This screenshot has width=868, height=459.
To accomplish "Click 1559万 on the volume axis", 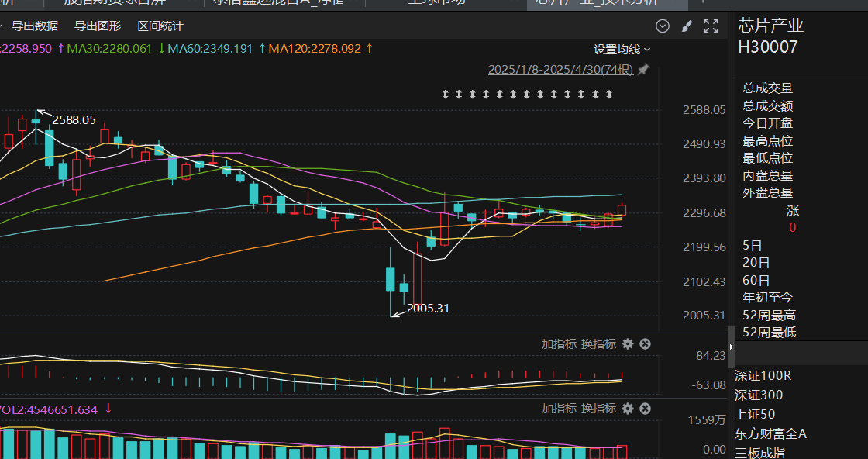I will (706, 420).
